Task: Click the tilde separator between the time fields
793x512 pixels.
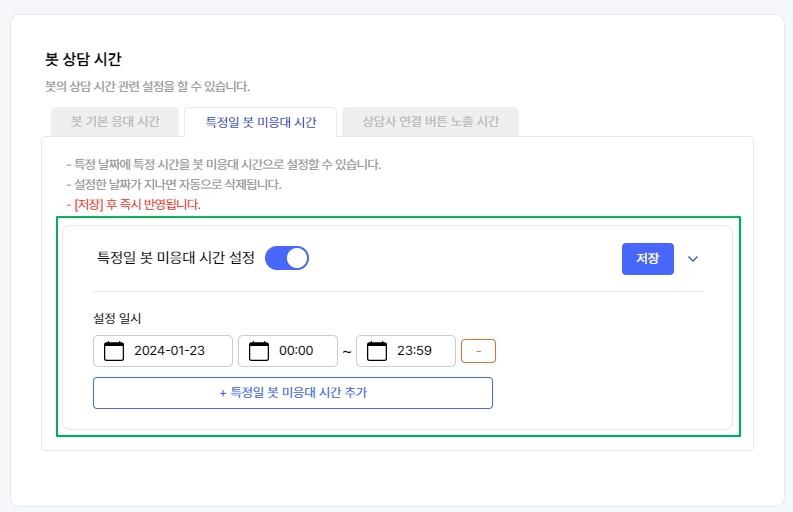Action: click(346, 352)
